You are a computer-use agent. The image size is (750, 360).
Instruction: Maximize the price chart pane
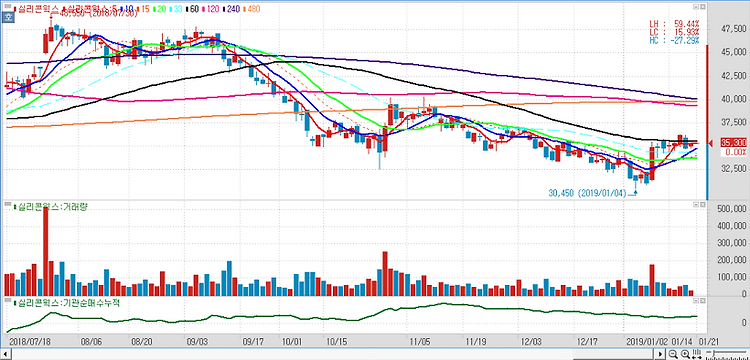click(x=703, y=7)
